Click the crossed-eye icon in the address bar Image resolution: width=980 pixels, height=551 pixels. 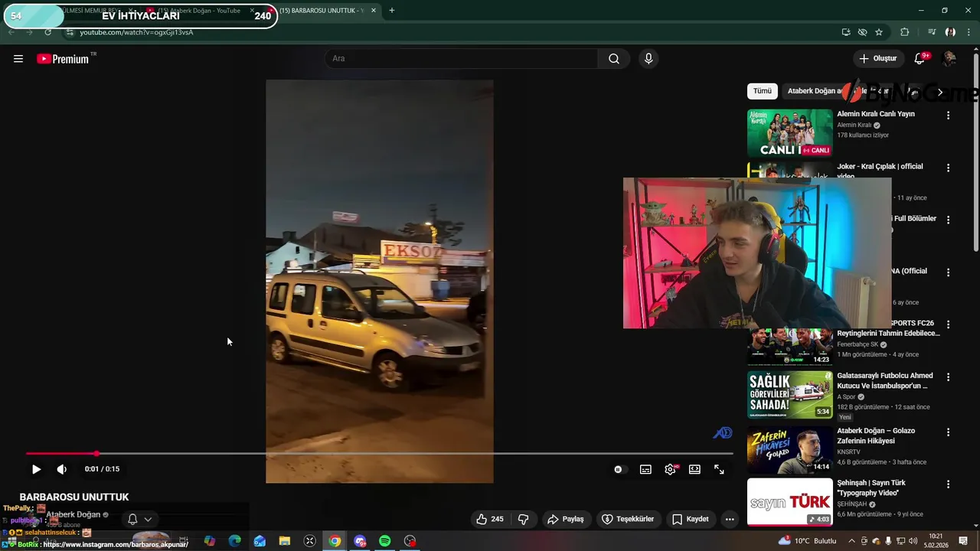click(863, 32)
